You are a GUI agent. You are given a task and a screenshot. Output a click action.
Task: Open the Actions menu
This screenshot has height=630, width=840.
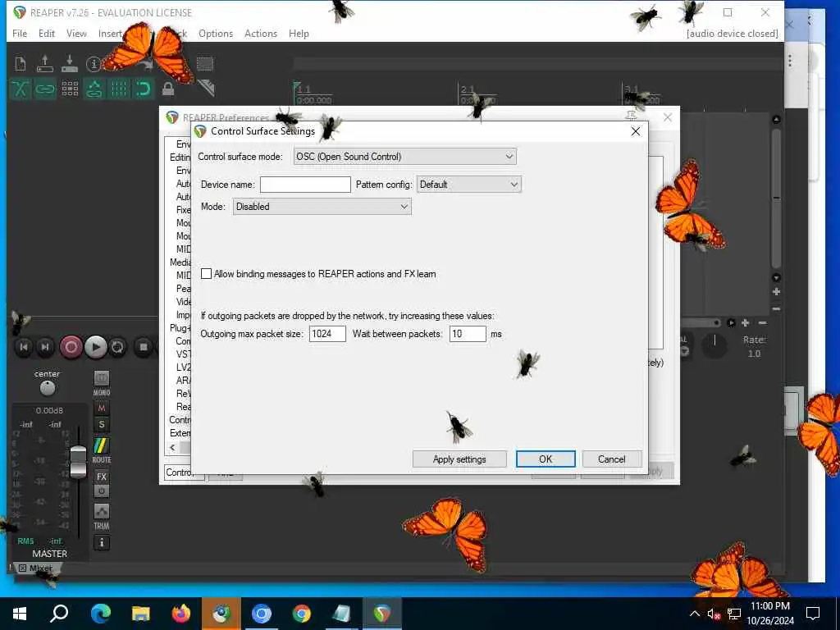click(261, 33)
